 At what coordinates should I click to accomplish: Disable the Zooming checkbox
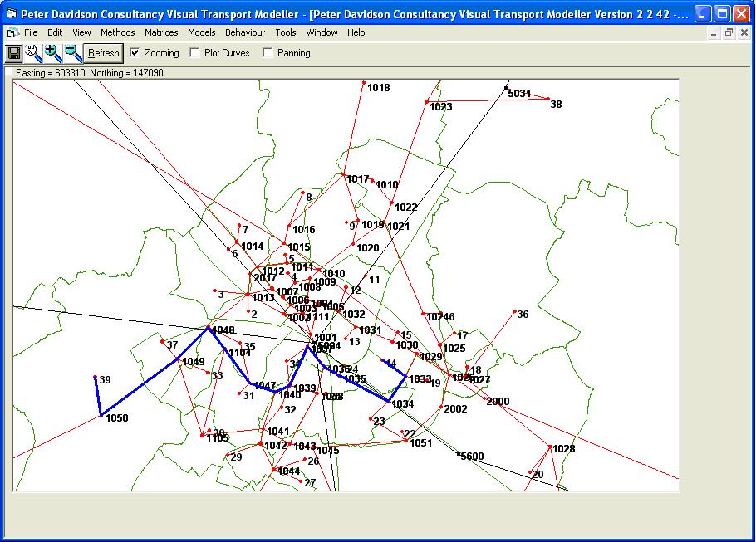[135, 52]
